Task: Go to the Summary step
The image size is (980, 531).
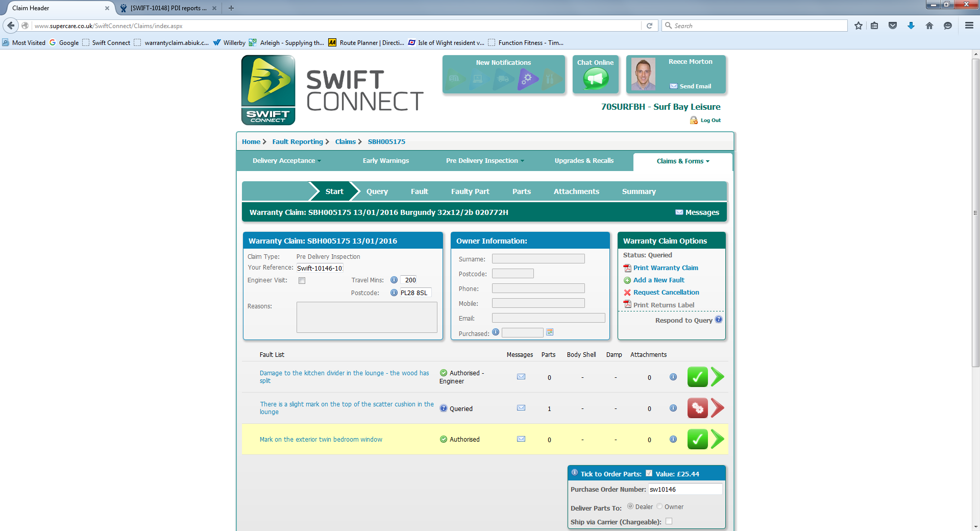Action: [x=639, y=191]
